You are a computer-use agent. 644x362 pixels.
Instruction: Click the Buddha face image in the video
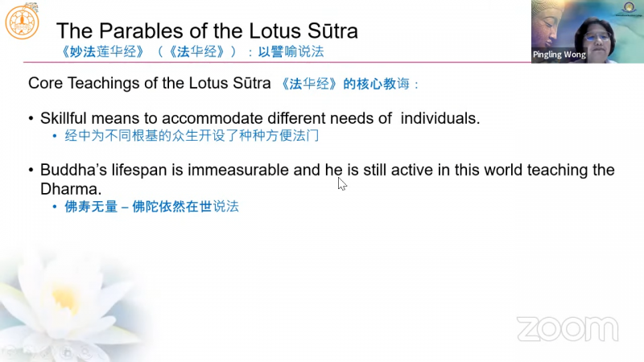[x=554, y=23]
